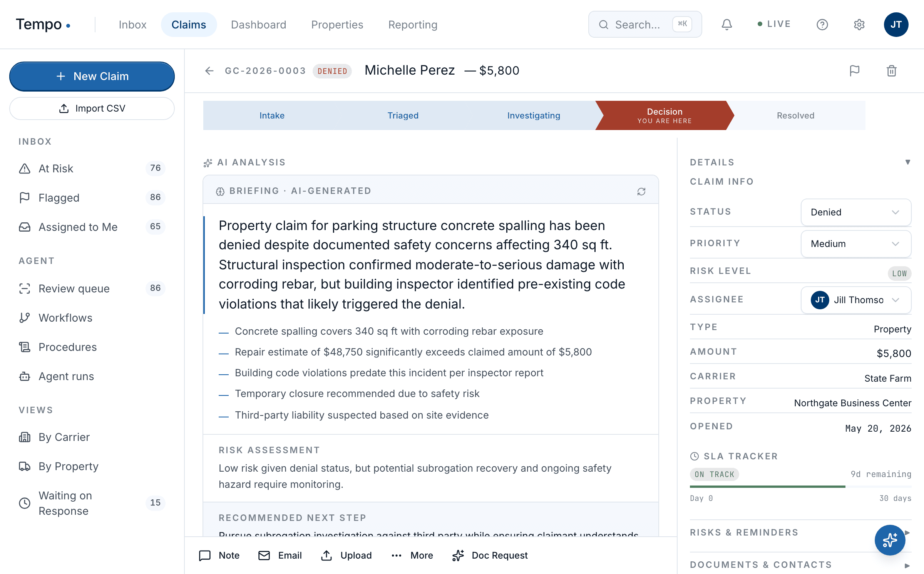The width and height of the screenshot is (924, 574).
Task: Open the At Risk warning-triangle item
Action: click(x=92, y=169)
